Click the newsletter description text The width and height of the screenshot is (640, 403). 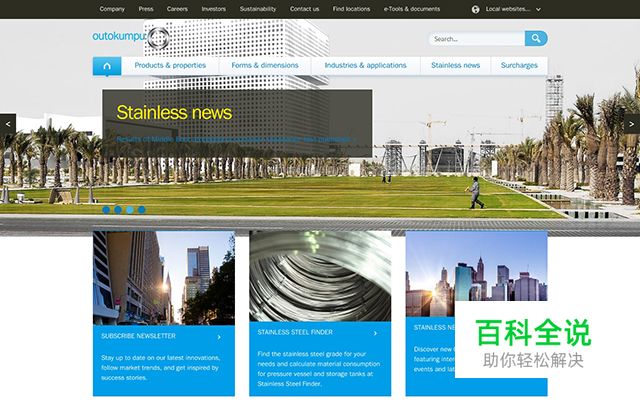click(x=161, y=367)
